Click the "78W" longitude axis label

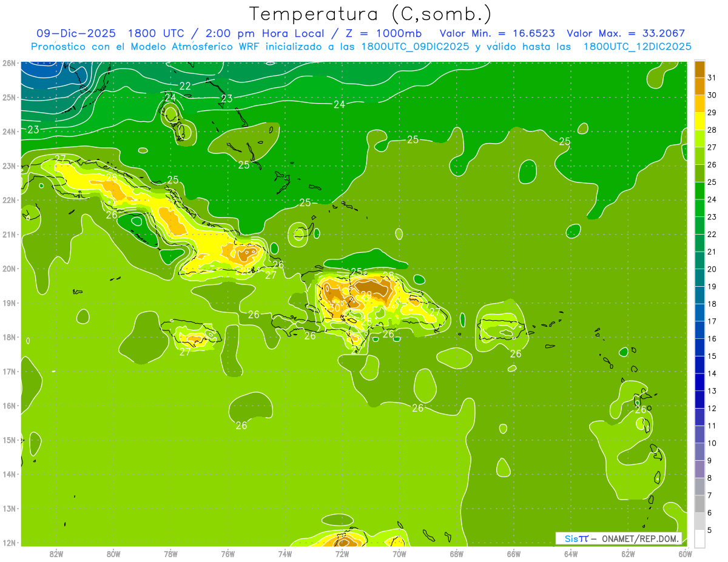pyautogui.click(x=170, y=553)
